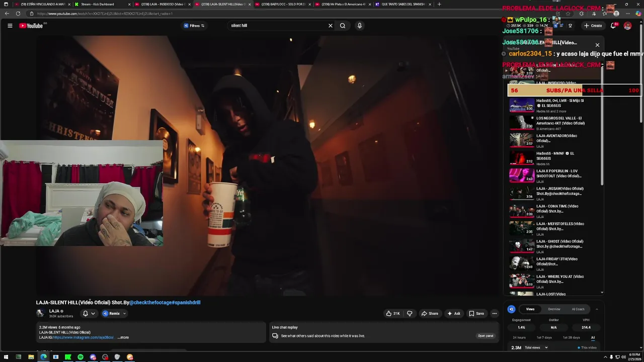The height and width of the screenshot is (362, 644).
Task: Open the Create button
Action: tap(593, 26)
